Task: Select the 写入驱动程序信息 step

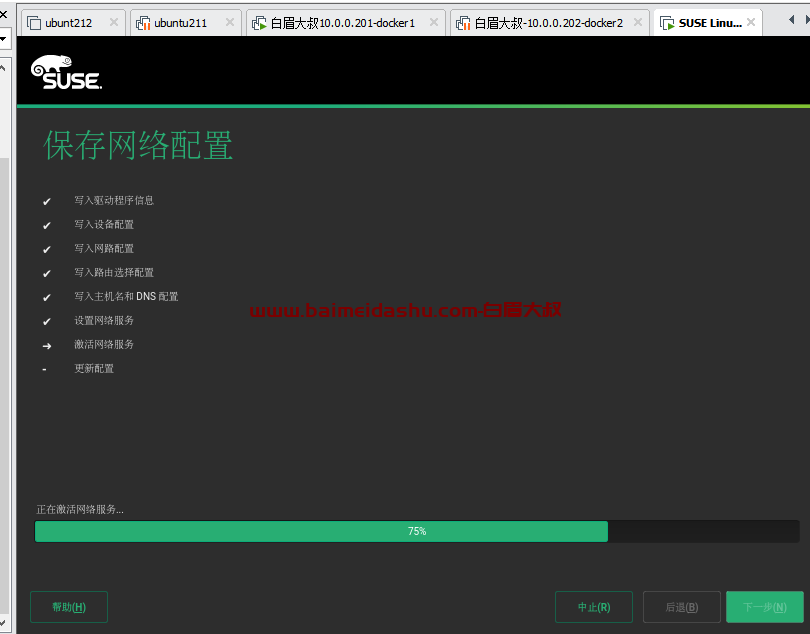Action: tap(114, 200)
